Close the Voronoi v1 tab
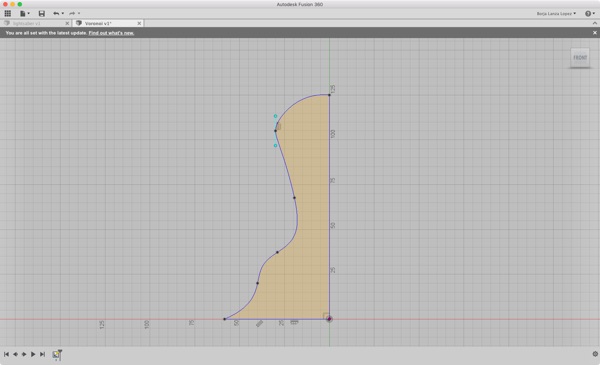Viewport: 600px width, 365px height. coord(139,23)
